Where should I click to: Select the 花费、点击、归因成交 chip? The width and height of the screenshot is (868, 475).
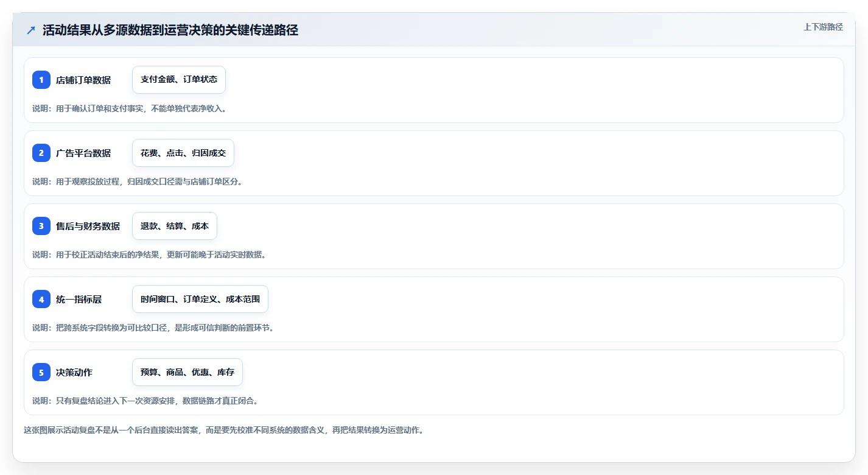pyautogui.click(x=183, y=153)
